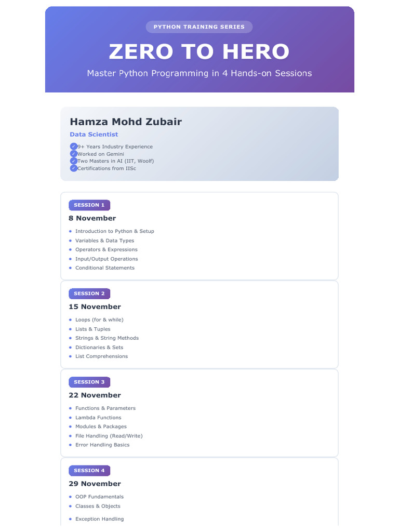Click the checkmark icon beside "Two Masters in AI"
The image size is (399, 532).
(x=73, y=161)
